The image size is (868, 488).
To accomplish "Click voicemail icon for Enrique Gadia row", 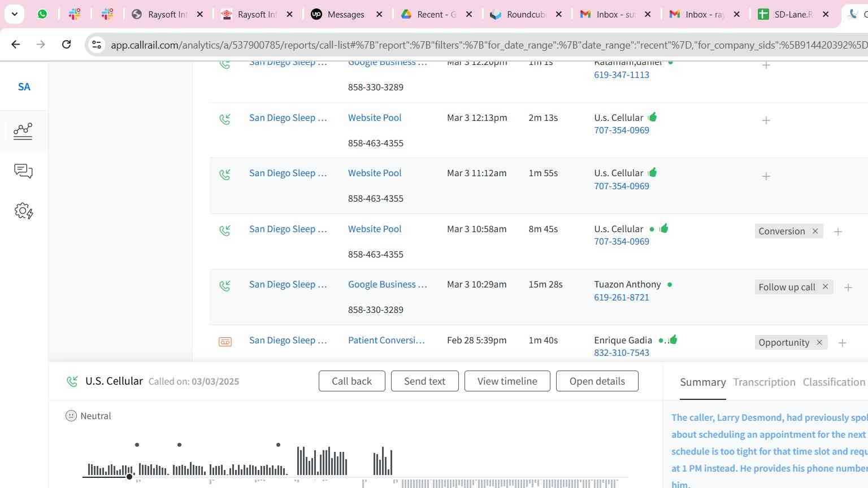I will tap(225, 342).
